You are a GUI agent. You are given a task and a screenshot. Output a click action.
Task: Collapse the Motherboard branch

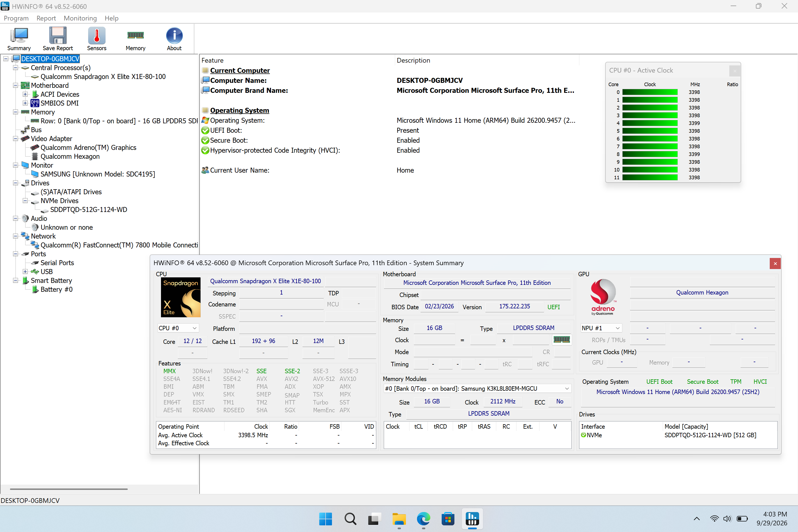(15, 85)
